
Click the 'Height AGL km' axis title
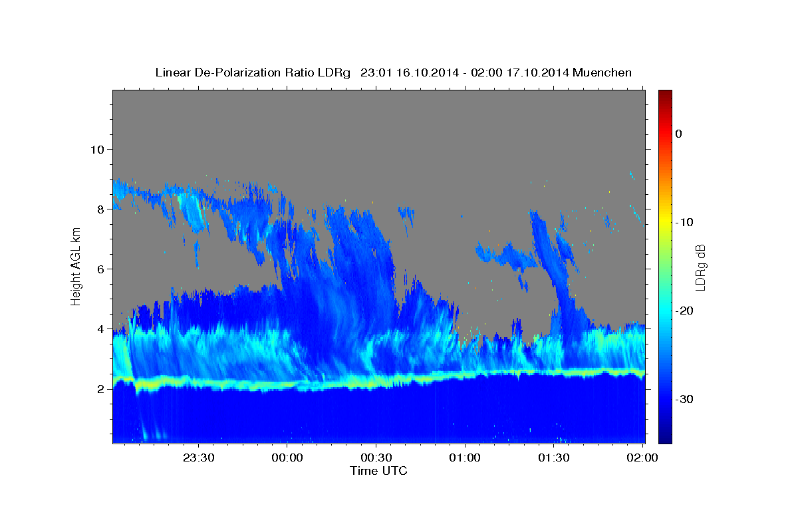76,266
